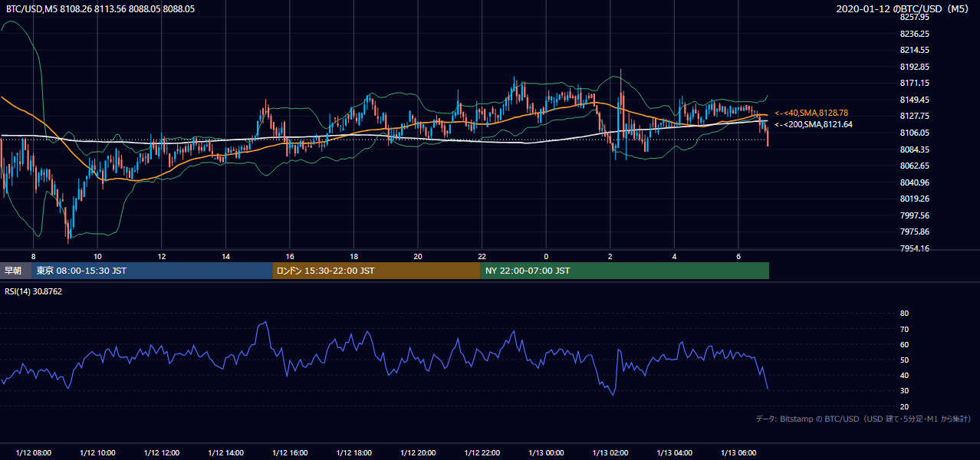Viewport: 980px width, 460px height.
Task: Click hour tick 16 under the price chart
Action: tap(290, 256)
